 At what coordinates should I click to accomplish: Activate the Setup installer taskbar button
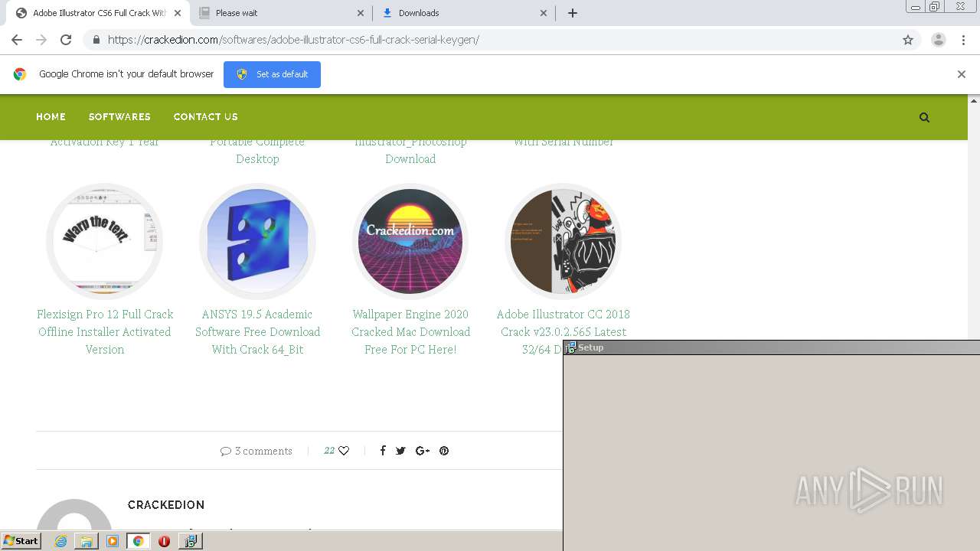click(191, 541)
